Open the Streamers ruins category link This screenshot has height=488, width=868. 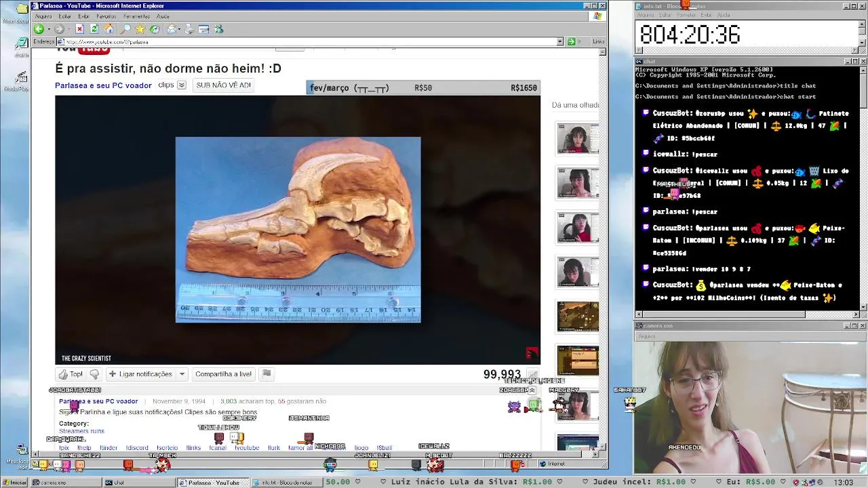(81, 431)
